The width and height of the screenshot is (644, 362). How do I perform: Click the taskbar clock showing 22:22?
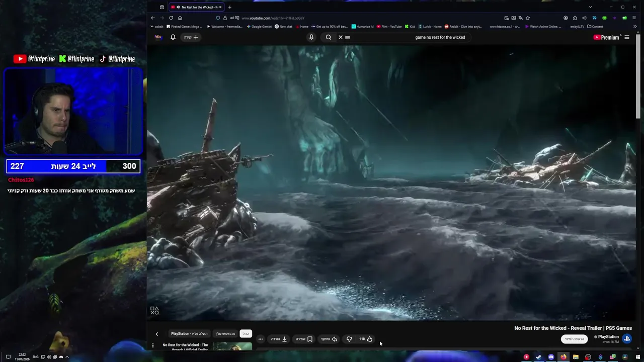(x=22, y=357)
